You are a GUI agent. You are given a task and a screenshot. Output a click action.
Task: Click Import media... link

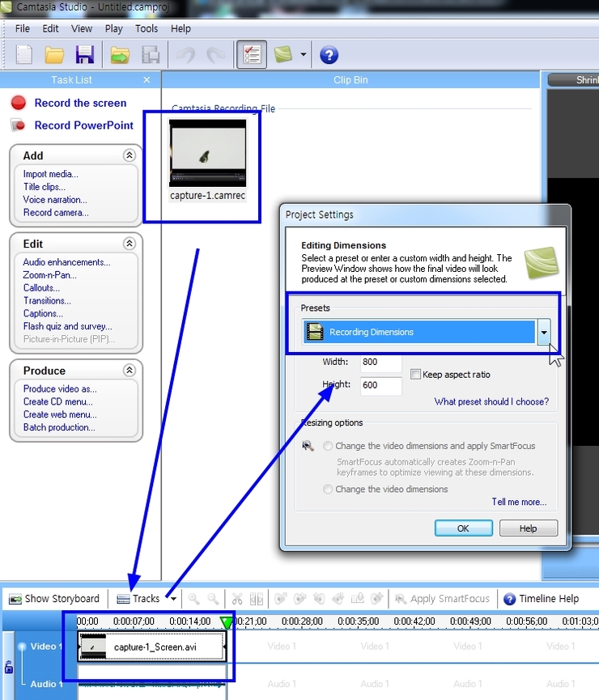(x=50, y=174)
